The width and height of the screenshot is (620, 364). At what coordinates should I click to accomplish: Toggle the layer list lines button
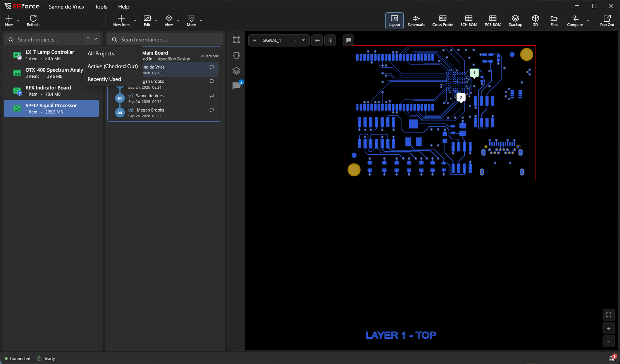[317, 40]
